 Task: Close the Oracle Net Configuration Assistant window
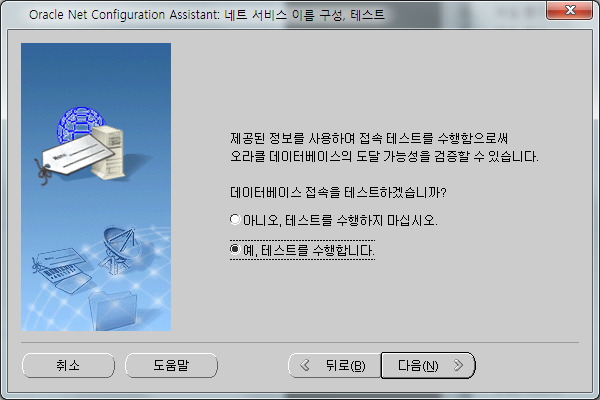569,10
